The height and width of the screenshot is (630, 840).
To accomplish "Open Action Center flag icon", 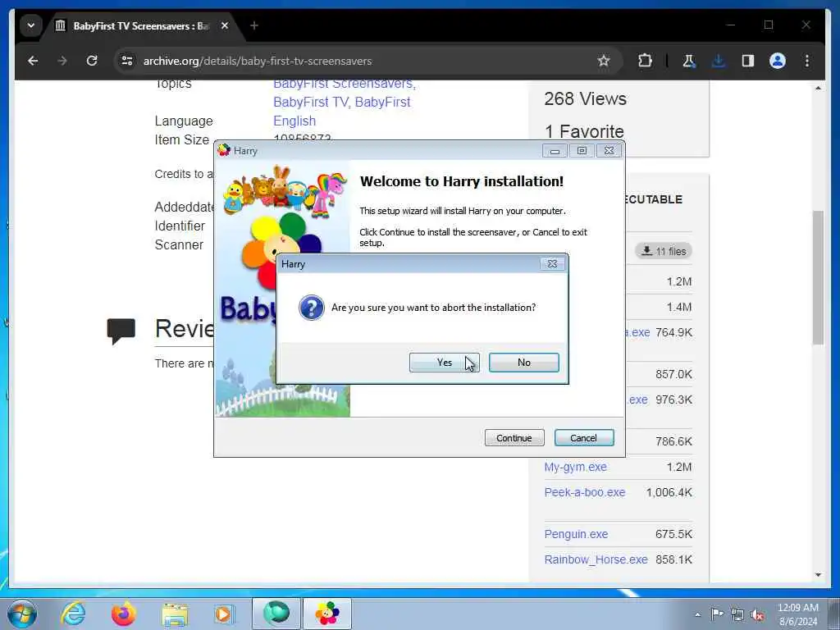I will tap(717, 614).
